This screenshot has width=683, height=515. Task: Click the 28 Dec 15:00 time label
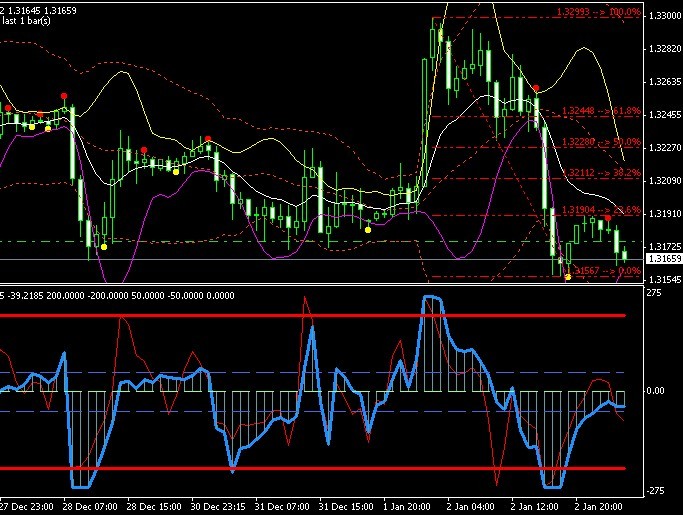point(154,507)
